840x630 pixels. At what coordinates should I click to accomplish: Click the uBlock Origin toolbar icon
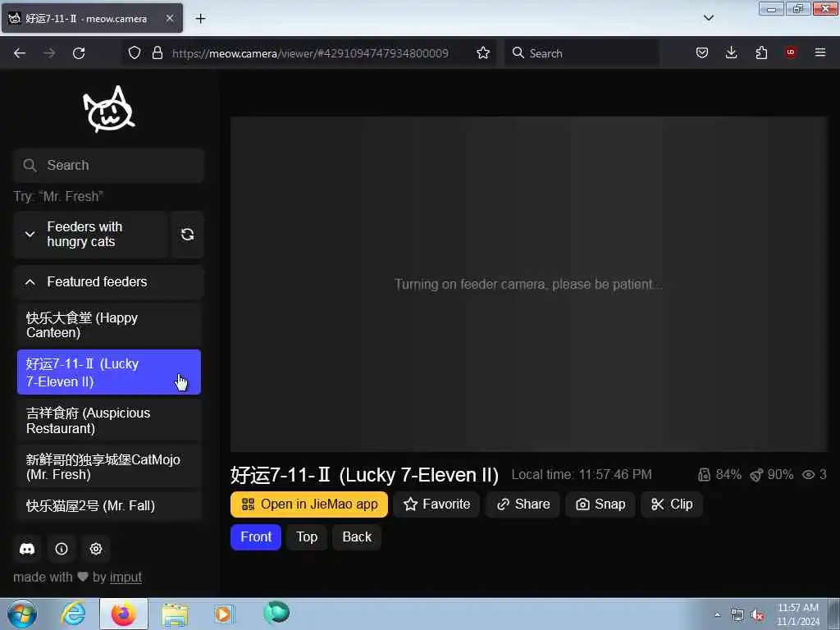click(x=791, y=52)
